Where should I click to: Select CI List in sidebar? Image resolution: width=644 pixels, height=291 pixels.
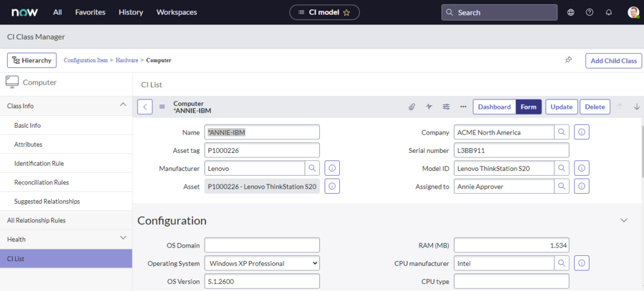coord(66,259)
